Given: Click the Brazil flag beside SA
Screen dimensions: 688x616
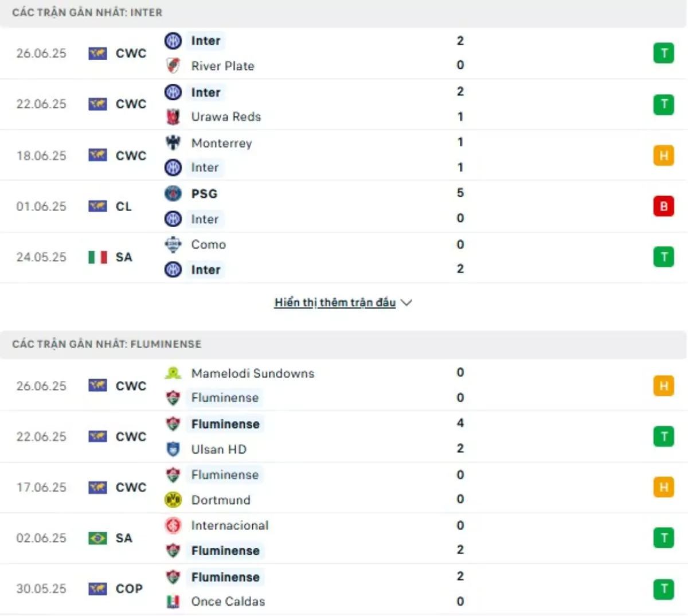Looking at the screenshot, I should point(98,538).
